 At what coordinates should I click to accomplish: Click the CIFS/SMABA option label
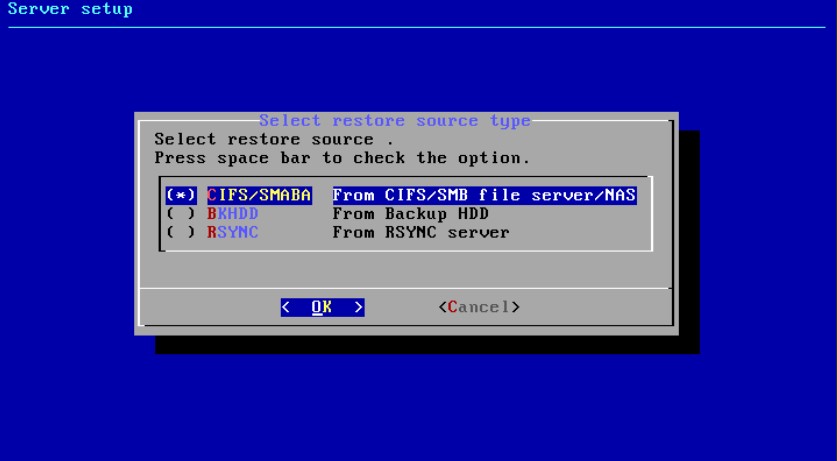[259, 195]
